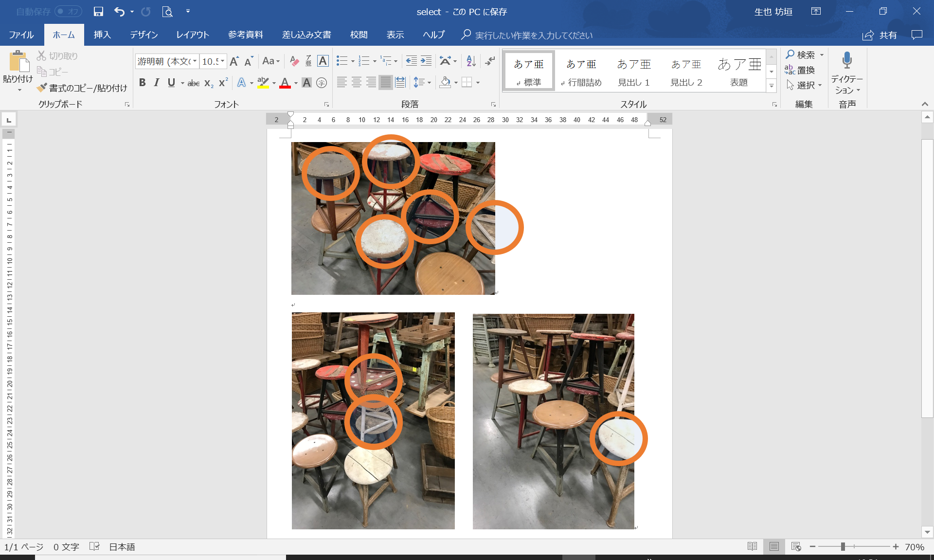Viewport: 934px width, 560px height.
Task: Toggle the AutoSave switch
Action: (x=68, y=12)
